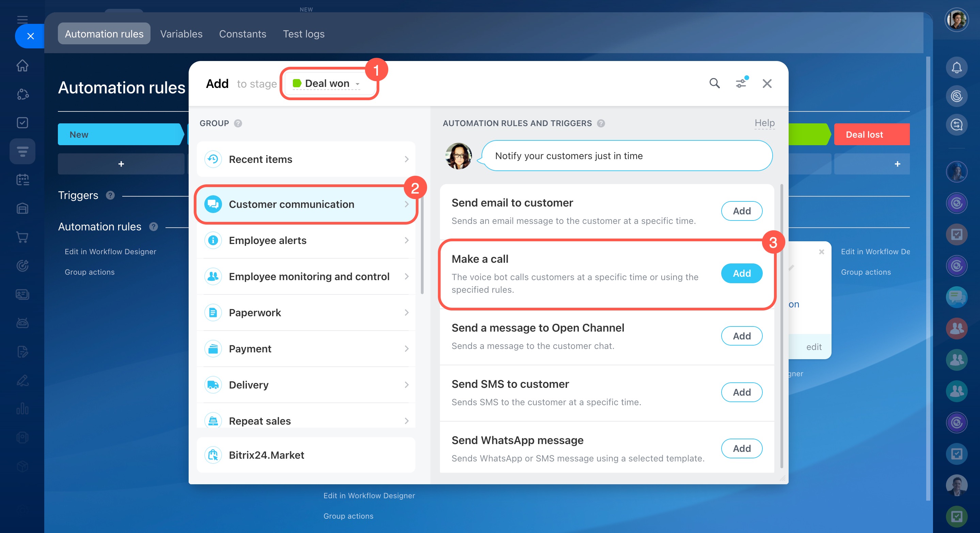Click the home icon in left sidebar
Image resolution: width=980 pixels, height=533 pixels.
point(22,65)
